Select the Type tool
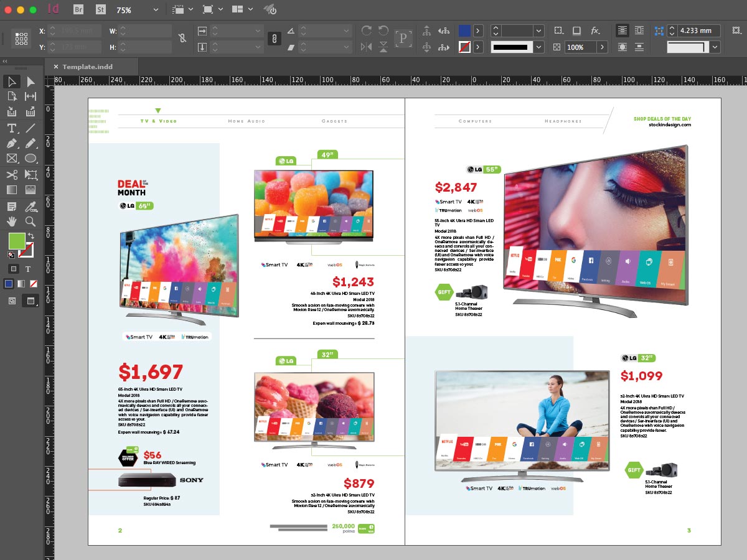 11,128
